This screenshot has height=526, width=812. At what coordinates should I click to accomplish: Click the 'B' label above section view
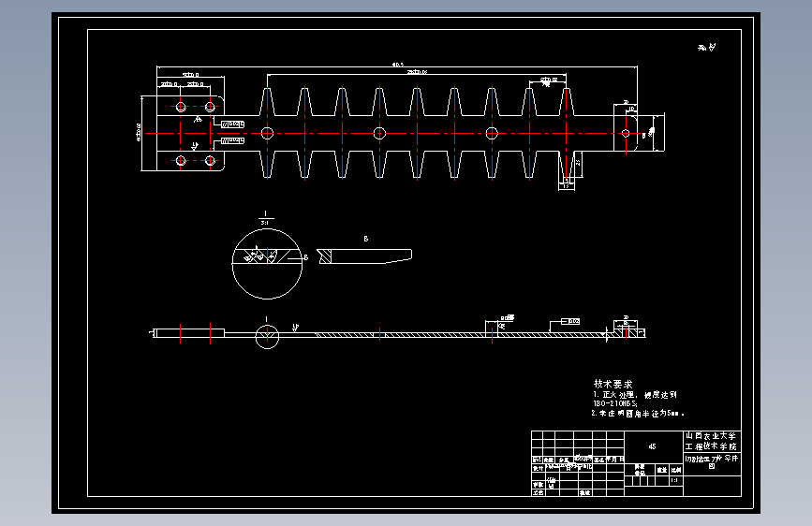point(365,239)
